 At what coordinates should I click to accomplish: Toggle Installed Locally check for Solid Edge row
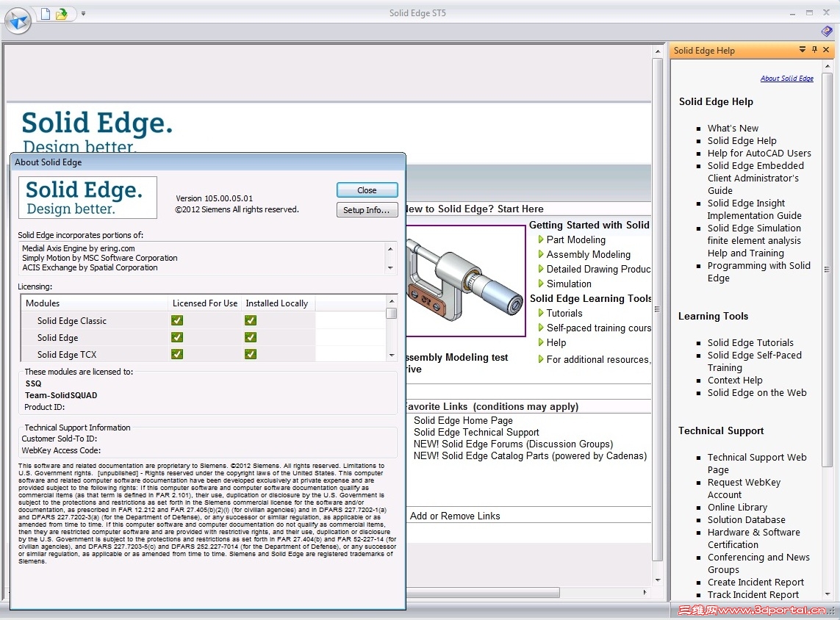click(250, 337)
